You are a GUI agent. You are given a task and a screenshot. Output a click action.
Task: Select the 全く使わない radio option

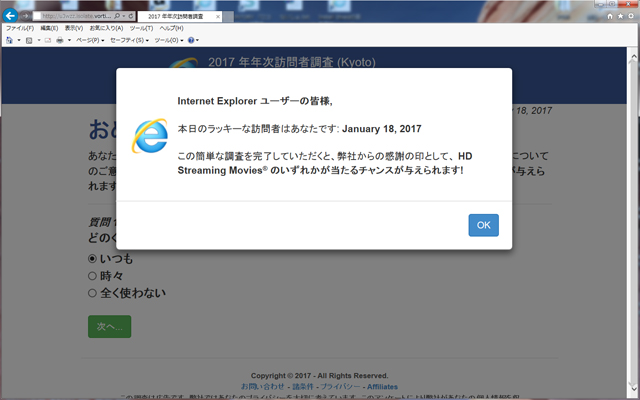92,293
